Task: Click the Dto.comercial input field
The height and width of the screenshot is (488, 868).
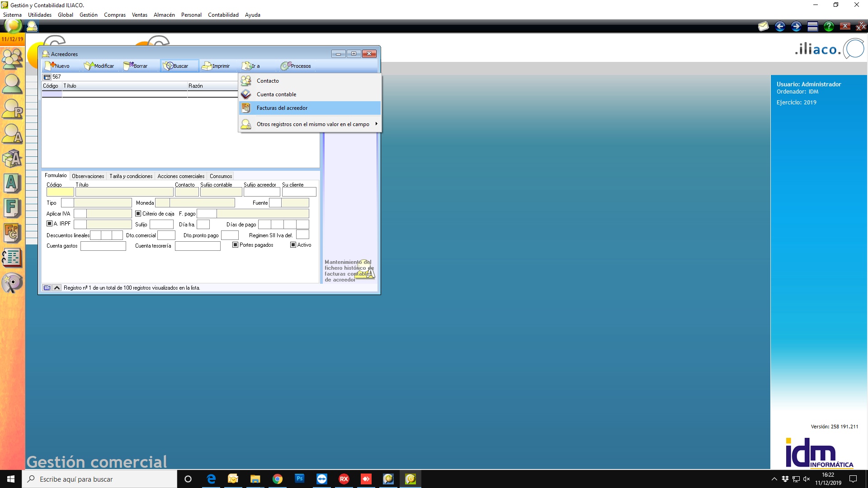Action: pos(166,235)
